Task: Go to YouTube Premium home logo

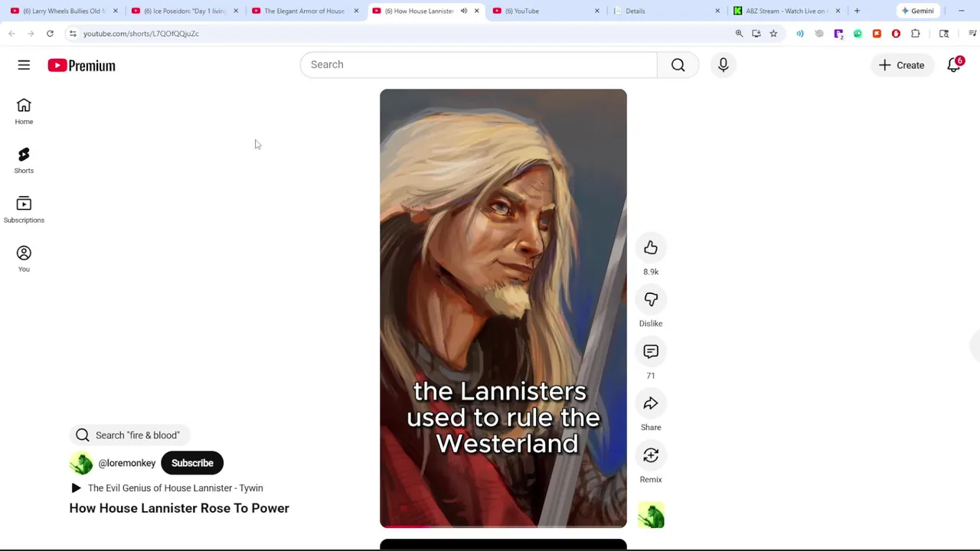Action: coord(81,65)
